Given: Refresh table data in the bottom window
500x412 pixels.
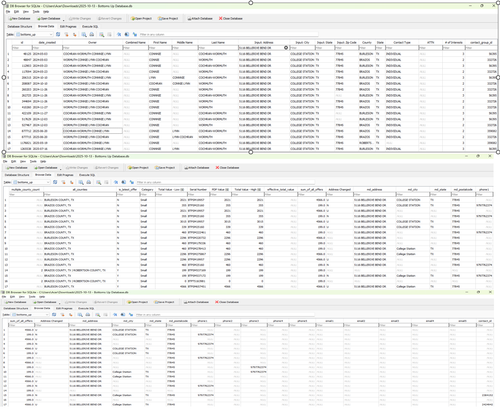Looking at the screenshot, I should click(x=54, y=315).
